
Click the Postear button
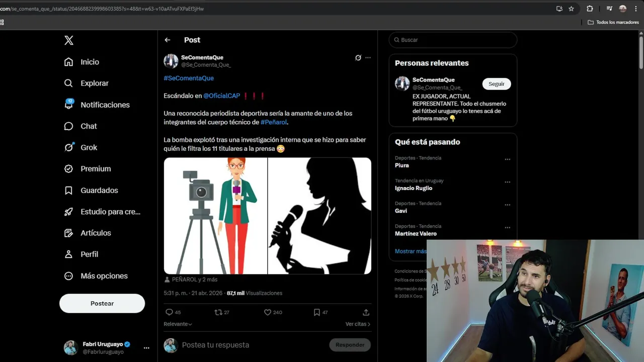(x=102, y=303)
